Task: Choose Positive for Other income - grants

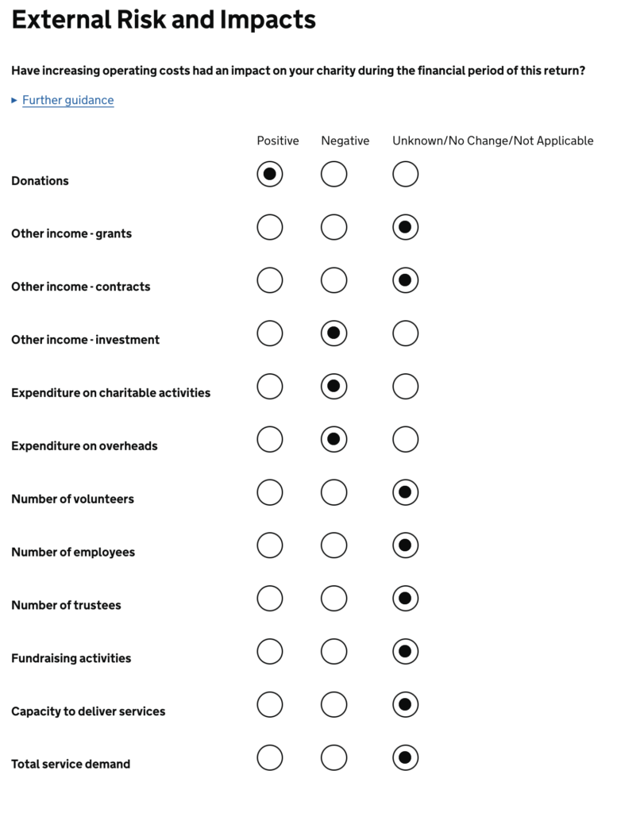Action: pos(270,227)
